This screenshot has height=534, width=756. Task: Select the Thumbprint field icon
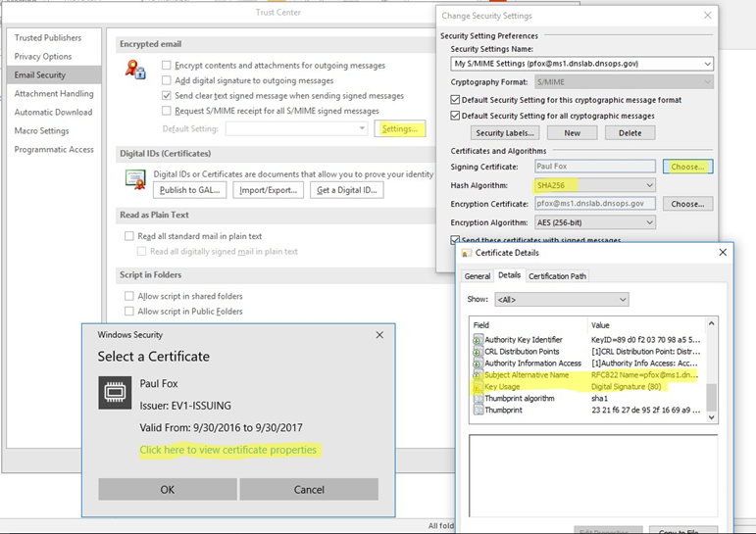tap(478, 411)
